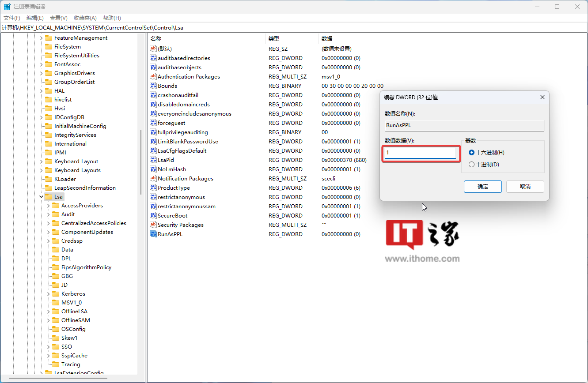Screen dimensions: 588x383
Task: Click the Authentication Packages string value icon
Action: click(x=153, y=76)
